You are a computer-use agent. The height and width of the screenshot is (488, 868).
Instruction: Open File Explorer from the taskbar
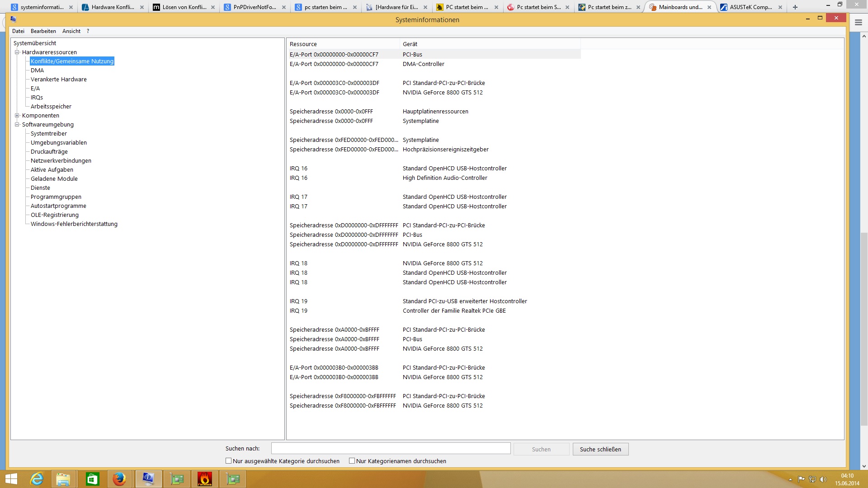point(63,479)
